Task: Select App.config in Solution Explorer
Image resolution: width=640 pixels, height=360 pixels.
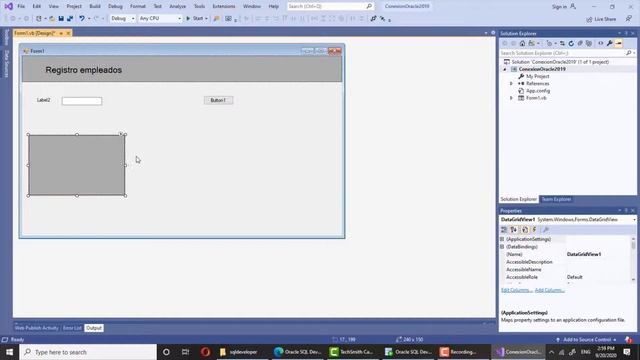Action: pyautogui.click(x=538, y=91)
